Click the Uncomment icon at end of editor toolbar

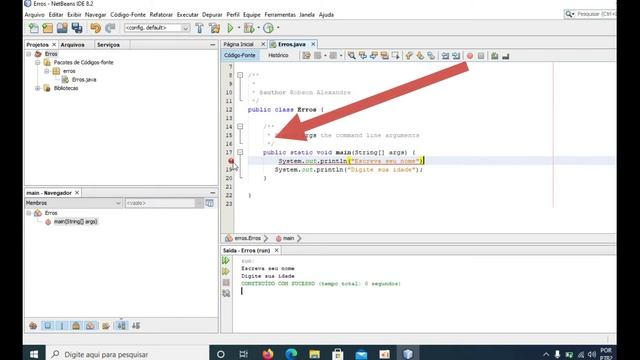505,56
